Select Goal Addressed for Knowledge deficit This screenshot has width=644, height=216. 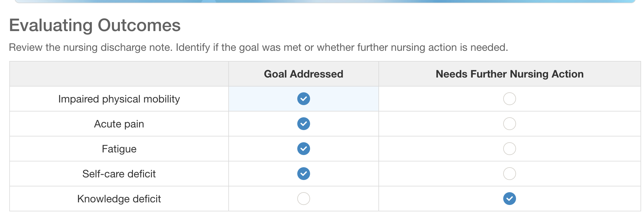coord(303,199)
